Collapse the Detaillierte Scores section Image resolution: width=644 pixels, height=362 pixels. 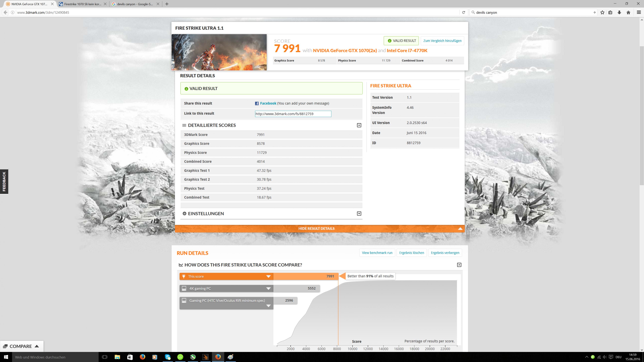coord(359,125)
